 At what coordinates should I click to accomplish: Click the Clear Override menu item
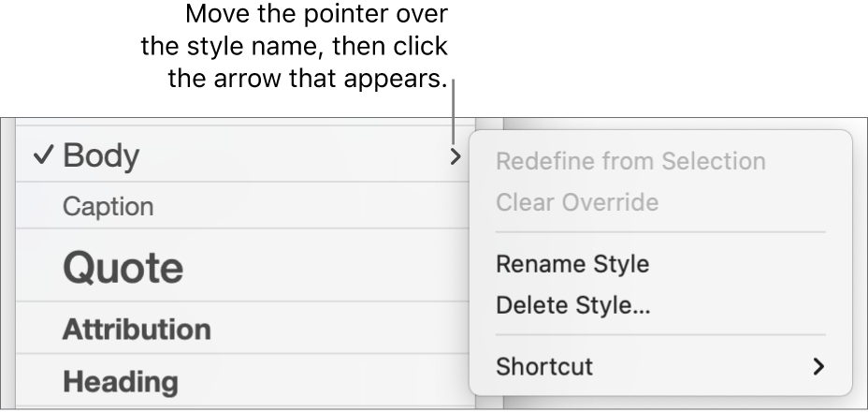[577, 202]
